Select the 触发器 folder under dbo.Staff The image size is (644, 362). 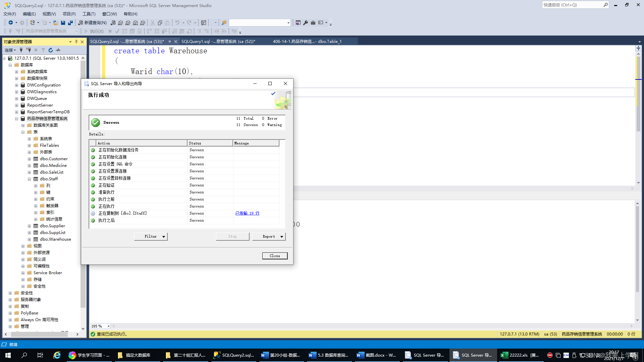pyautogui.click(x=52, y=206)
